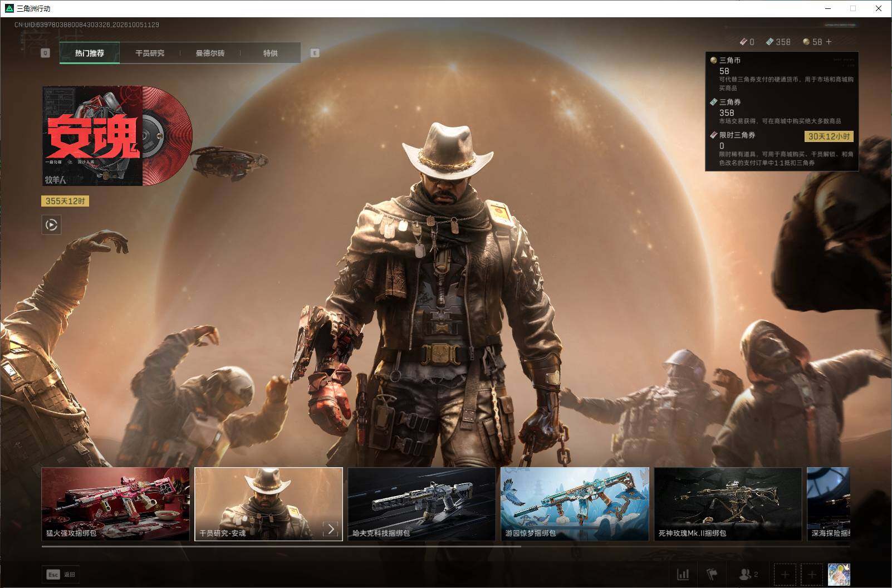This screenshot has height=588, width=892.
Task: Open the 安魂 牧羊人 album banner
Action: (x=117, y=136)
